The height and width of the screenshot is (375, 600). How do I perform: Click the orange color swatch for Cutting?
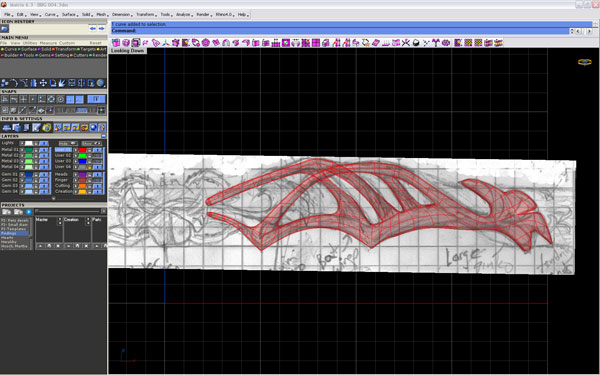coord(82,186)
